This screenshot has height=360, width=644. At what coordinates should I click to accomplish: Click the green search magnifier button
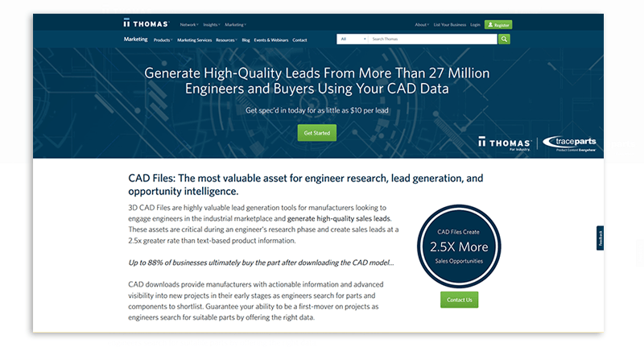click(x=504, y=39)
